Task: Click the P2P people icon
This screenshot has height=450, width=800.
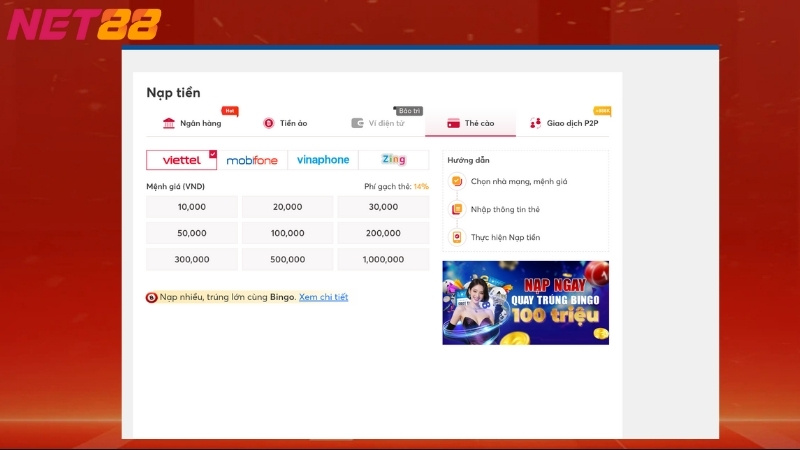Action: click(535, 123)
